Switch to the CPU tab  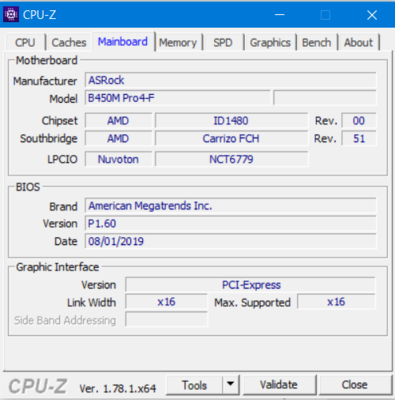(x=25, y=42)
